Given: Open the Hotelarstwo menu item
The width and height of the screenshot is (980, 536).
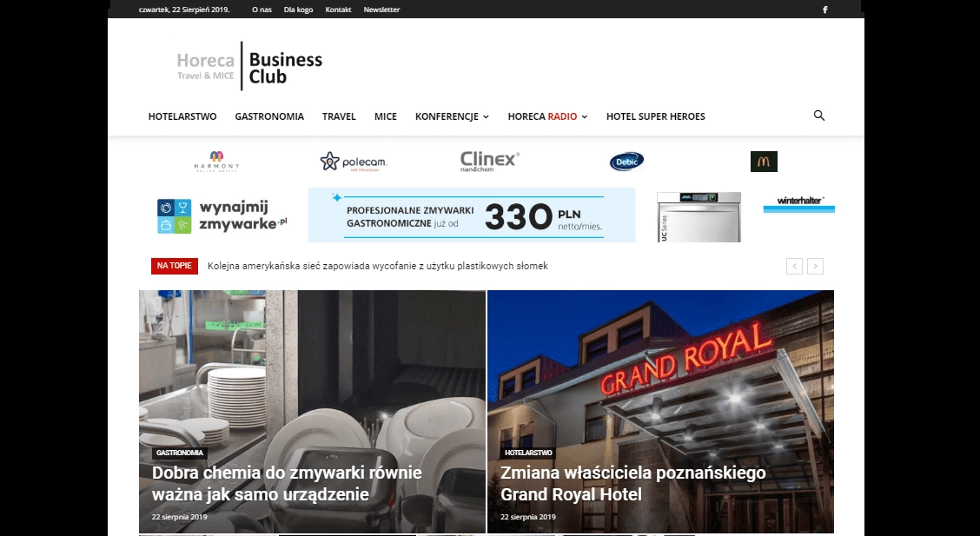Looking at the screenshot, I should pos(182,116).
